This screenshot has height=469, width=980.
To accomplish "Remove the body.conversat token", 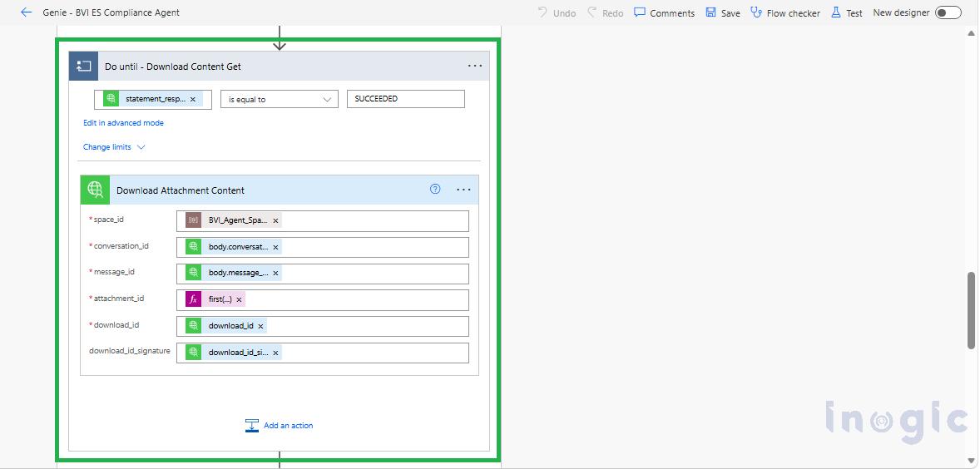I will pyautogui.click(x=275, y=247).
